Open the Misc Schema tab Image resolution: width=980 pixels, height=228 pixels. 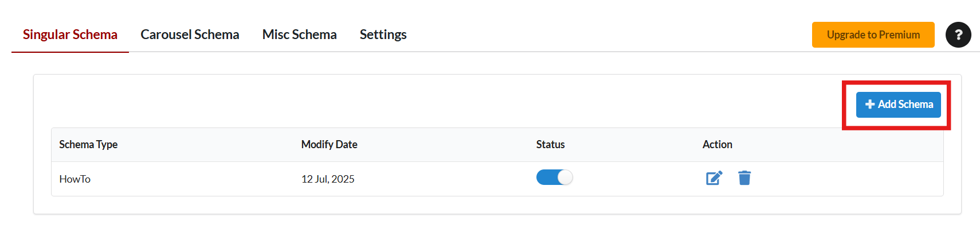299,34
